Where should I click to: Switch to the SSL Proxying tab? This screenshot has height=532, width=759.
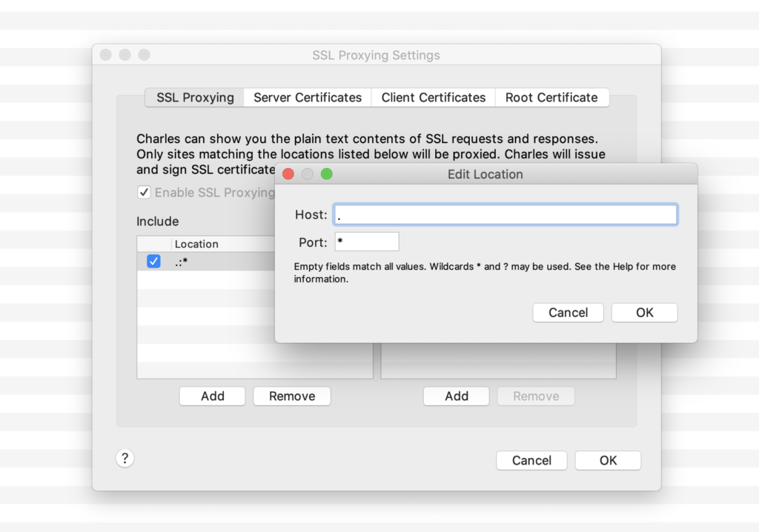[x=195, y=98]
